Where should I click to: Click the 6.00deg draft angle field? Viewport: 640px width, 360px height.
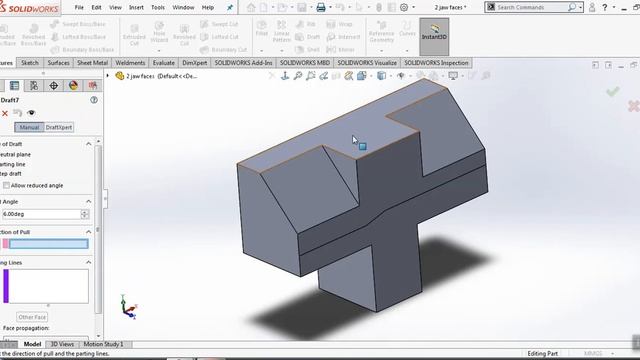point(41,214)
